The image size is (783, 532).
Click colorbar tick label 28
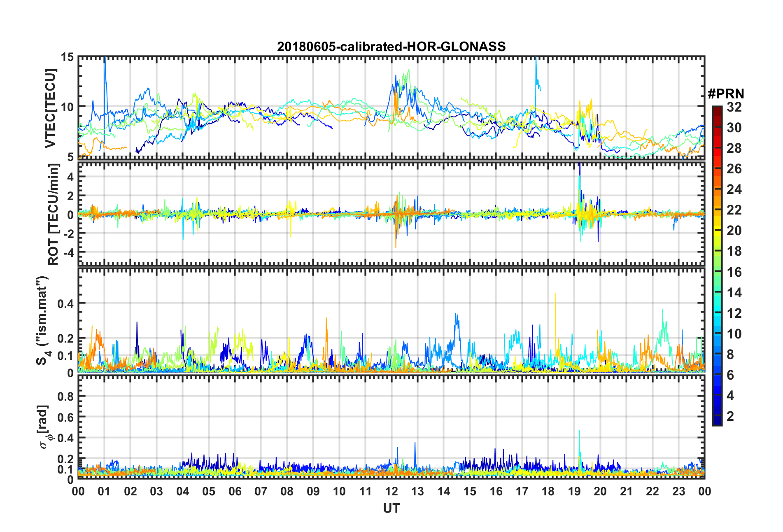point(734,148)
